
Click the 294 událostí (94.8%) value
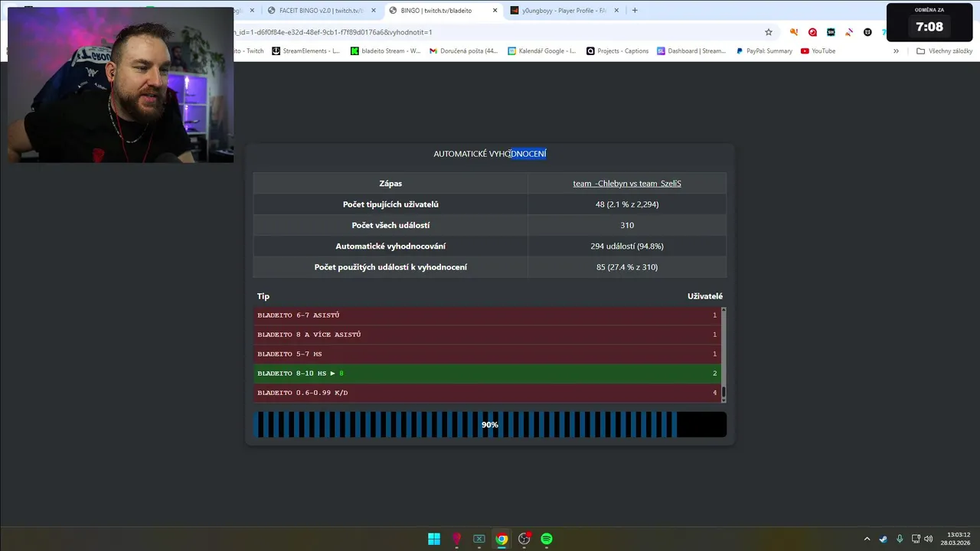click(627, 246)
